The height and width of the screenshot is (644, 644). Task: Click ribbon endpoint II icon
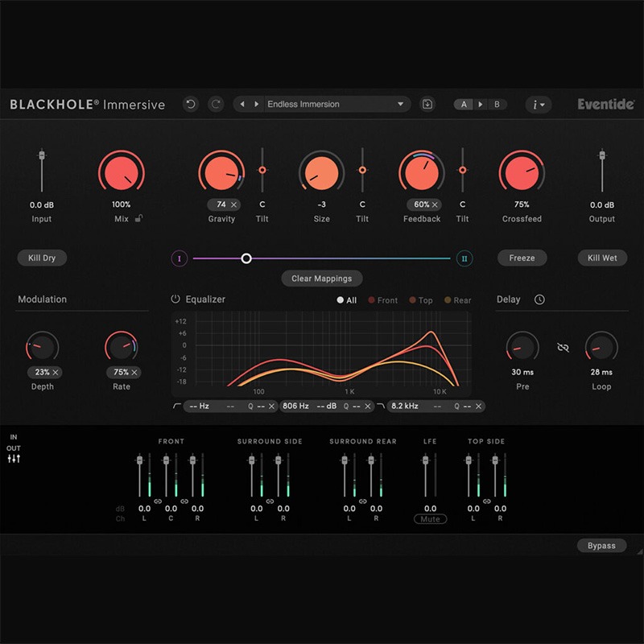click(464, 258)
